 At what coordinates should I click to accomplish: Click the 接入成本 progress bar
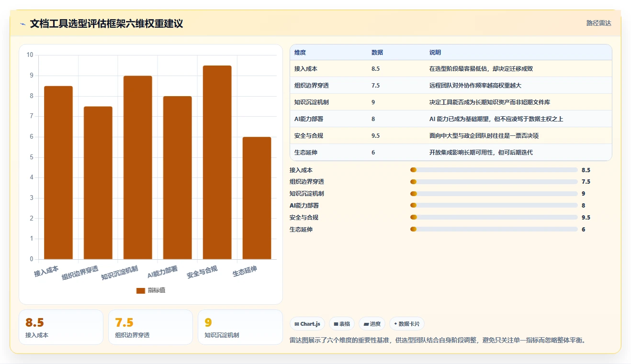pos(494,170)
